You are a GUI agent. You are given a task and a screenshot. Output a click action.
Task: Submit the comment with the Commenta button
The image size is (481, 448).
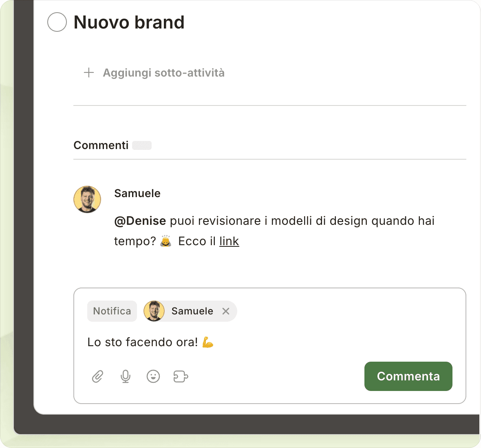[x=408, y=376]
